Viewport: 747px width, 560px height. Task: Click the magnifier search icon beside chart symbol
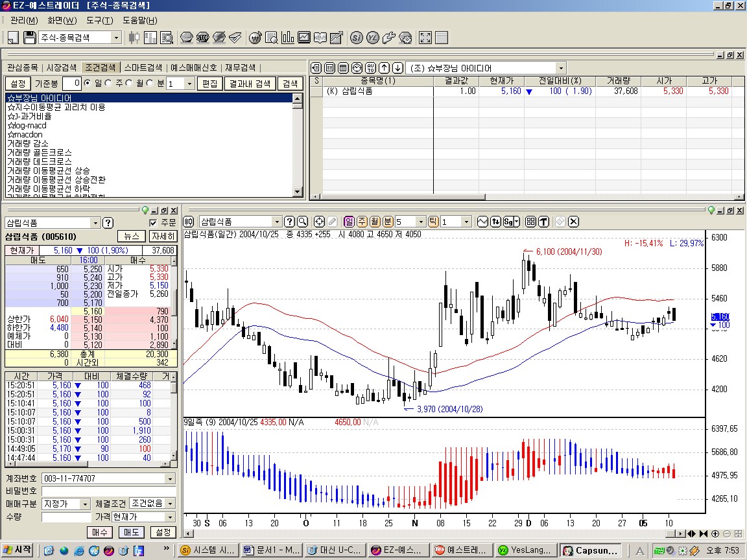(302, 222)
